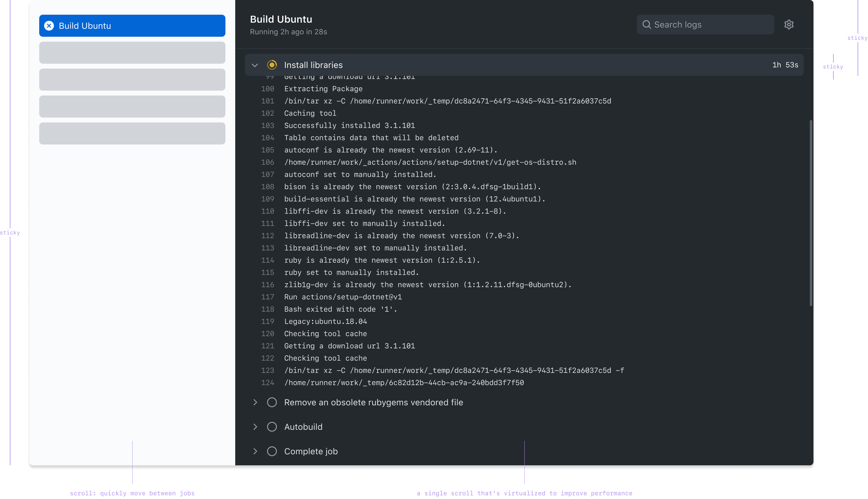Click the settings gear icon

pyautogui.click(x=789, y=25)
